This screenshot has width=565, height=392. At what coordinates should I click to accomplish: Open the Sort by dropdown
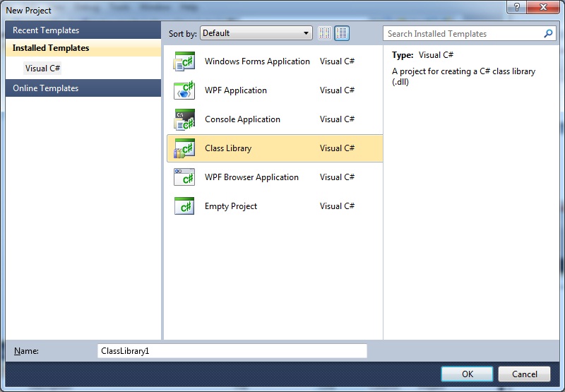(x=256, y=33)
